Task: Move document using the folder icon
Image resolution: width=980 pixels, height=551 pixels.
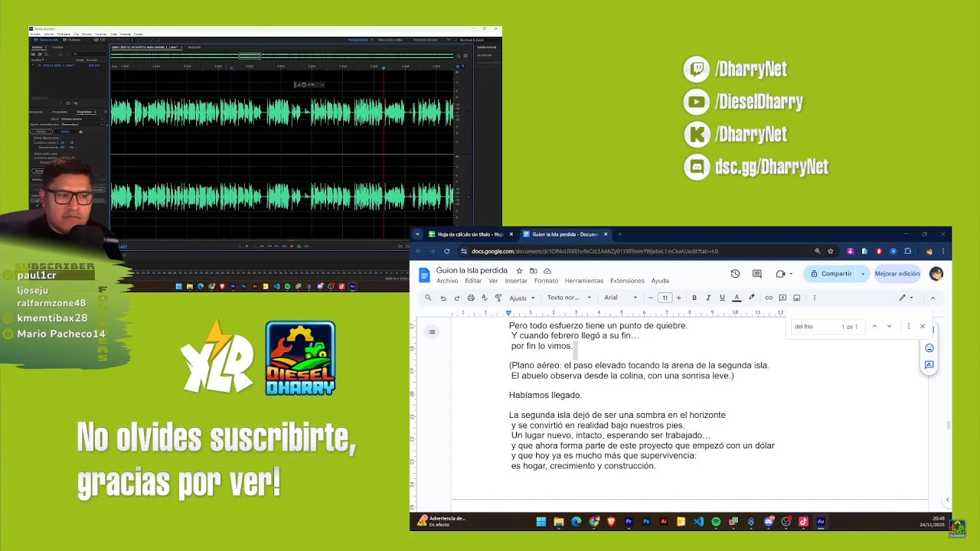Action: click(x=533, y=271)
